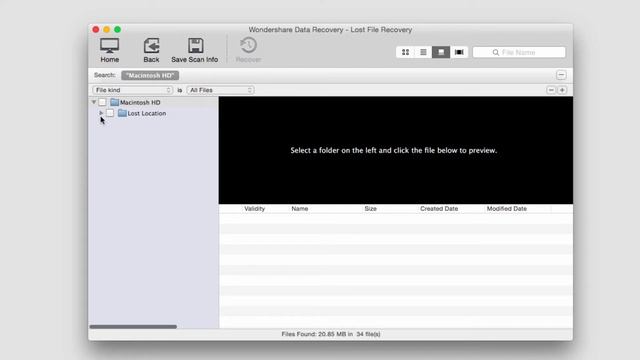Click the Recover toolbar icon

pos(248,45)
